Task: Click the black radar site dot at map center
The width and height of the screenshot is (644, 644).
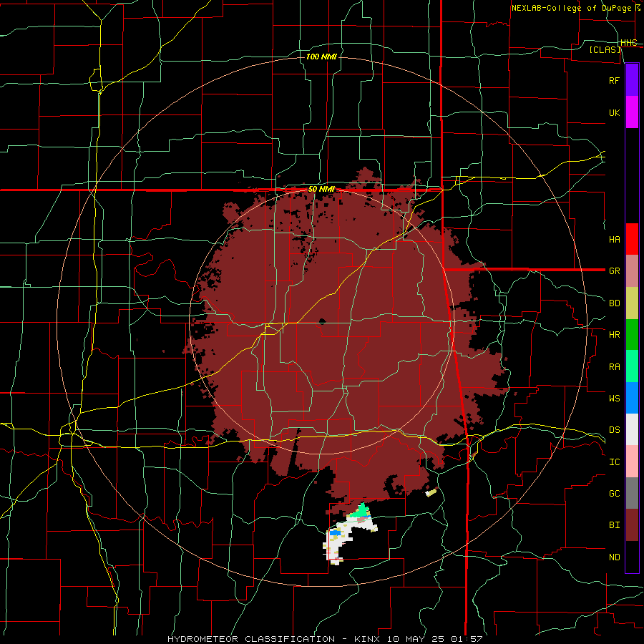Action: (x=322, y=321)
